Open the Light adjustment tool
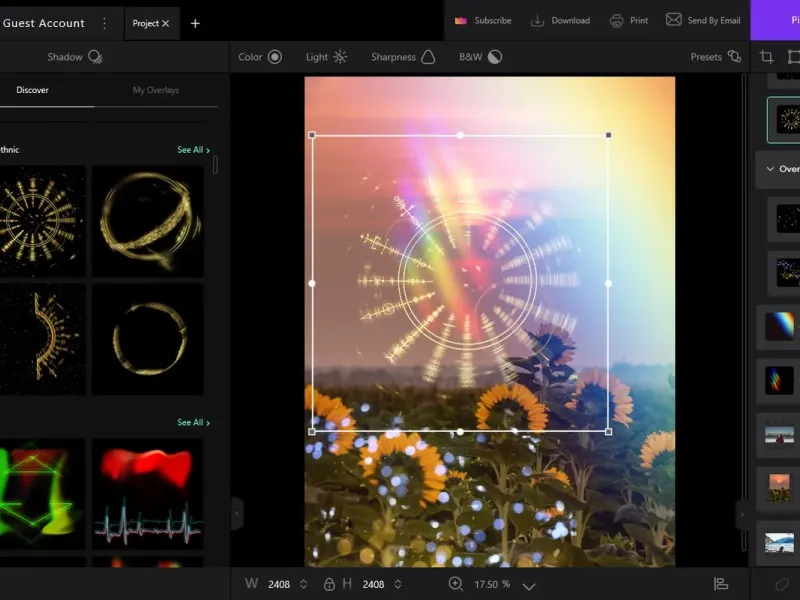This screenshot has width=800, height=600. 326,57
